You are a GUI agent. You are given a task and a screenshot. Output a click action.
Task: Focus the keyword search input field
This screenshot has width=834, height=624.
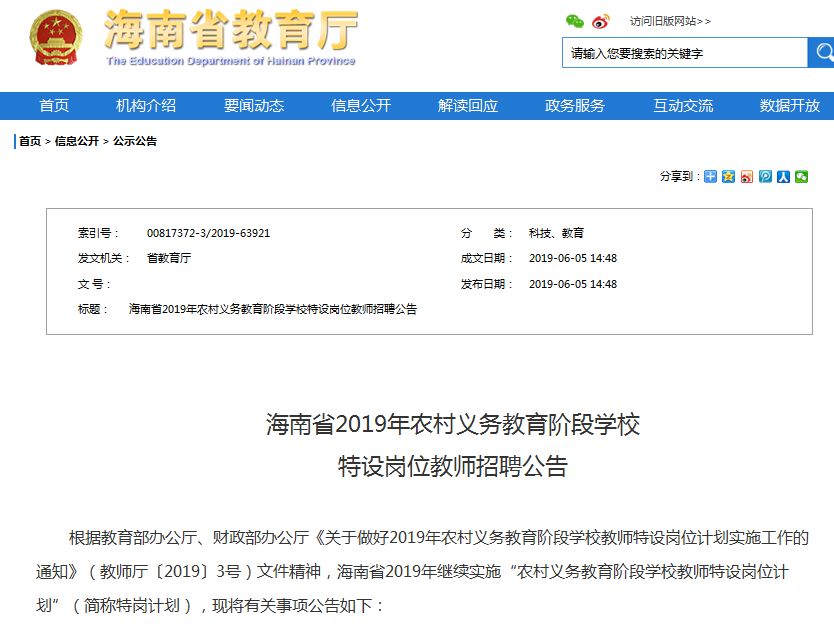coord(685,53)
